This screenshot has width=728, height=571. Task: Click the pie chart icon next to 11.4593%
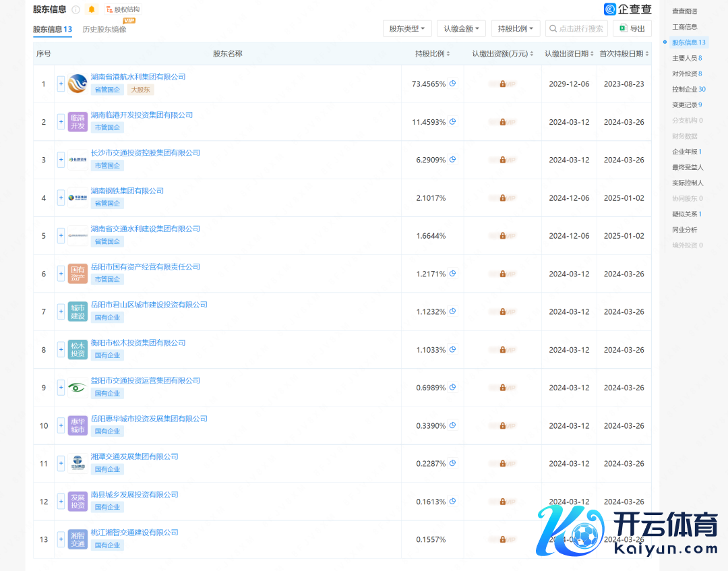(453, 122)
